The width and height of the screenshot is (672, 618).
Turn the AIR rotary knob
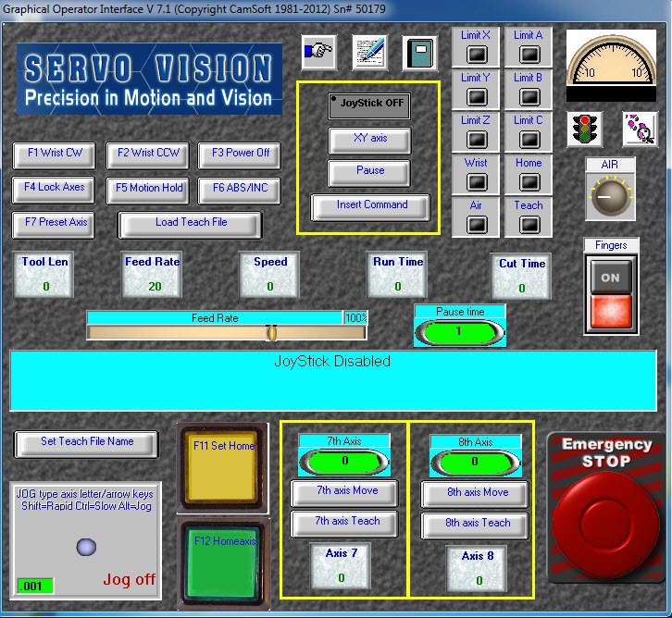point(610,197)
